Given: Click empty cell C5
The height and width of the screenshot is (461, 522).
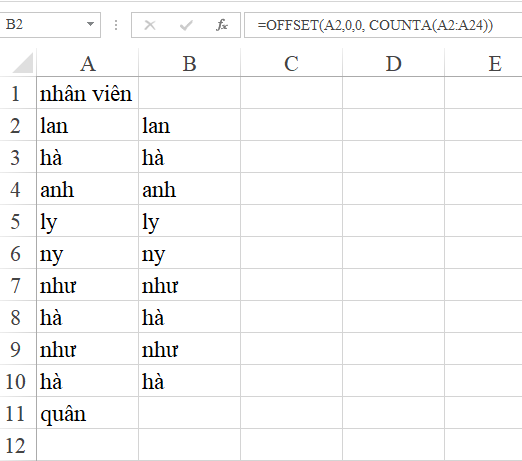Looking at the screenshot, I should pos(291,221).
